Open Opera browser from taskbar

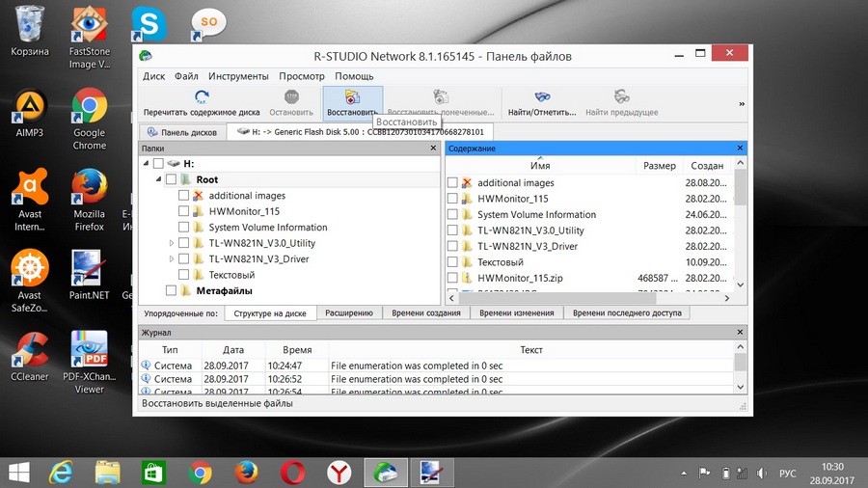[292, 473]
